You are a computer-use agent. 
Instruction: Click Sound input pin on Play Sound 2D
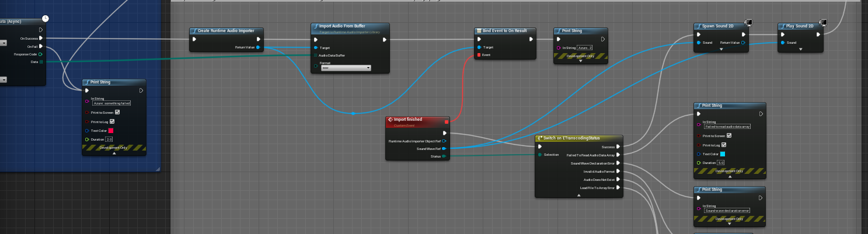783,43
